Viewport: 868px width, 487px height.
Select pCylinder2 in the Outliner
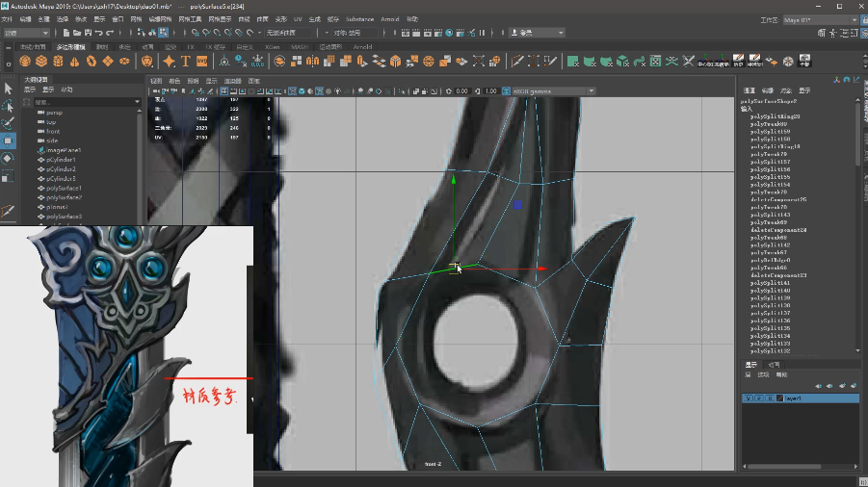pos(61,169)
